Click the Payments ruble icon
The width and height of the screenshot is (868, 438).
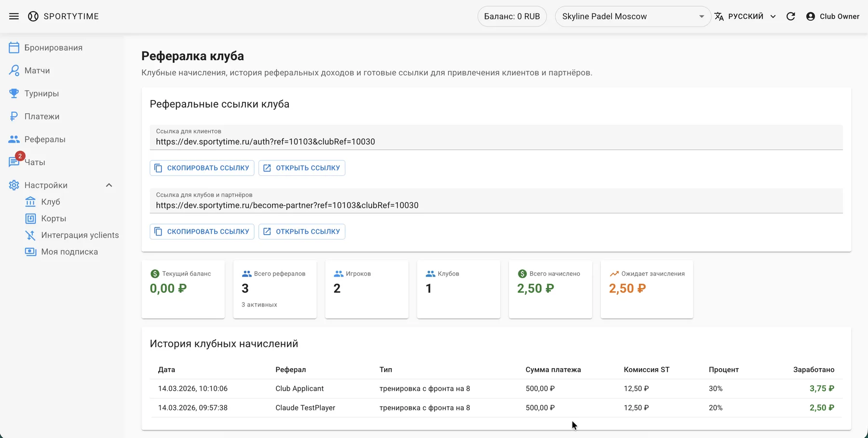(14, 117)
